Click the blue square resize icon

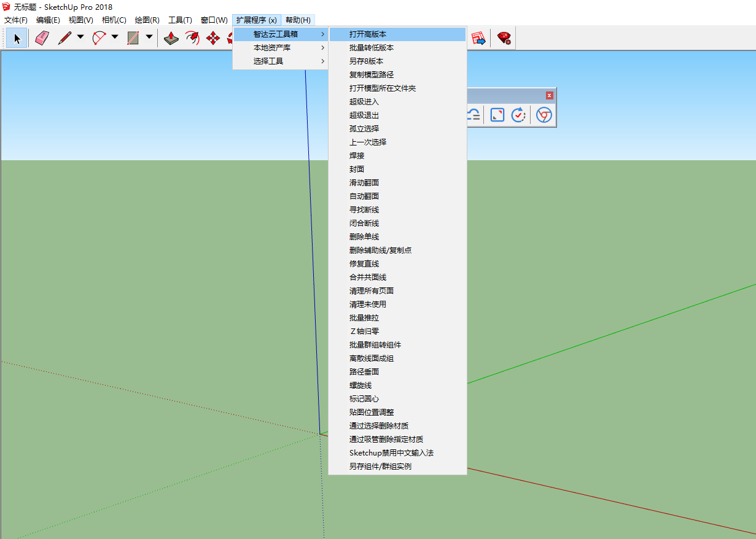(497, 115)
